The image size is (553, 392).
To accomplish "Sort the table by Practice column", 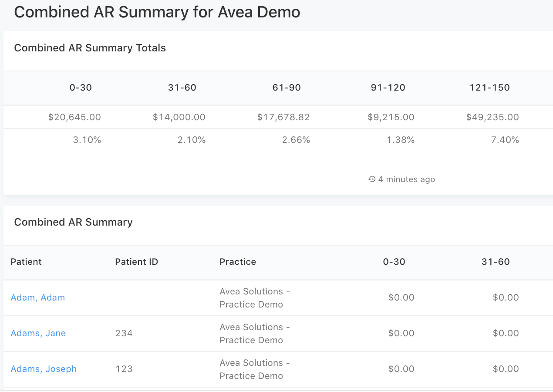I will [x=237, y=262].
